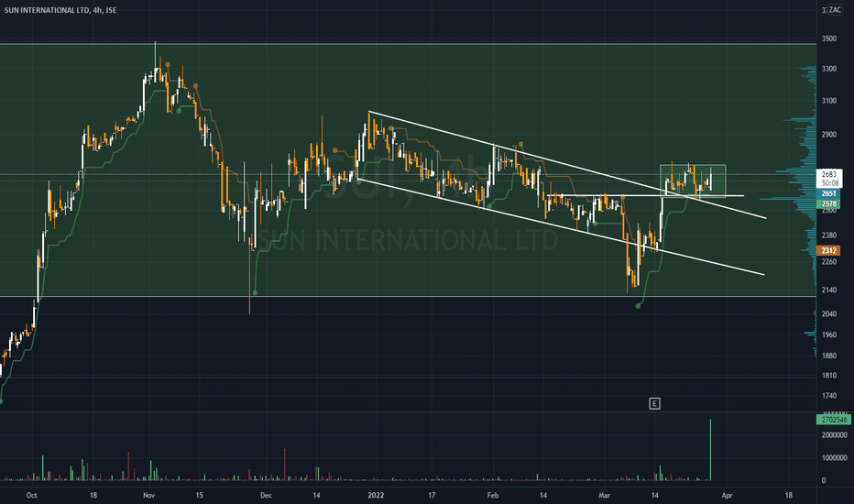
Task: Click the blue price tag 2651
Action: coord(828,193)
